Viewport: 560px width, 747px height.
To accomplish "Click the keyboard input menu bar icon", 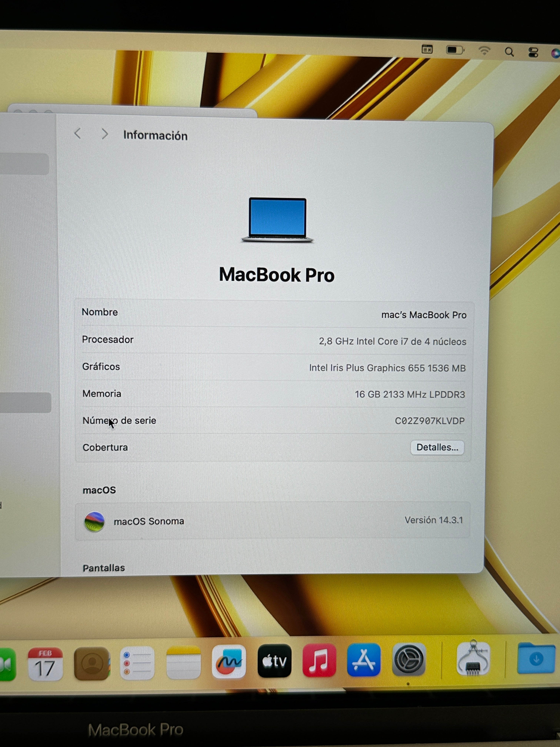I will (427, 50).
